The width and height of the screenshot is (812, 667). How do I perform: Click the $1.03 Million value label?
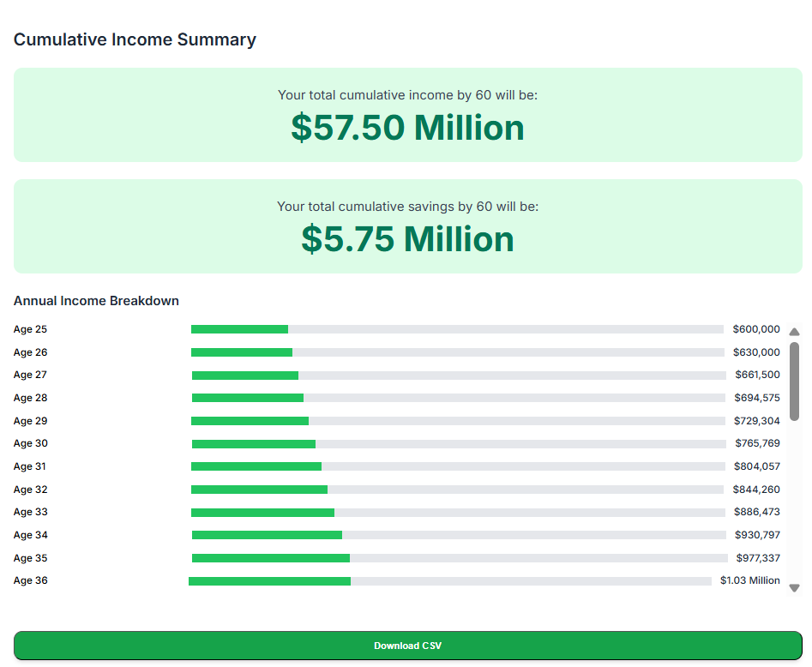(750, 580)
